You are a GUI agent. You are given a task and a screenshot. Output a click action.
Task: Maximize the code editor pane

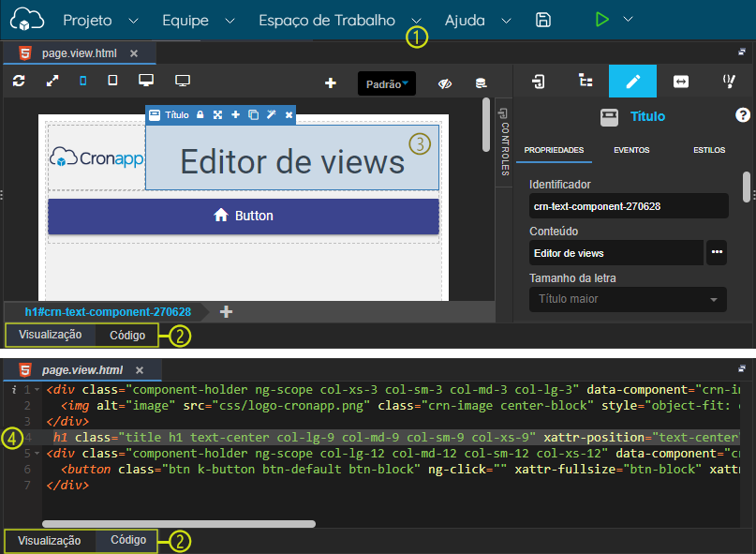tap(742, 368)
